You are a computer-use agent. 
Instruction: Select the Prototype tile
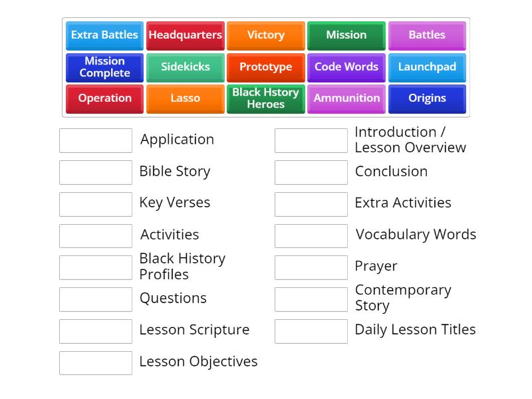[266, 67]
